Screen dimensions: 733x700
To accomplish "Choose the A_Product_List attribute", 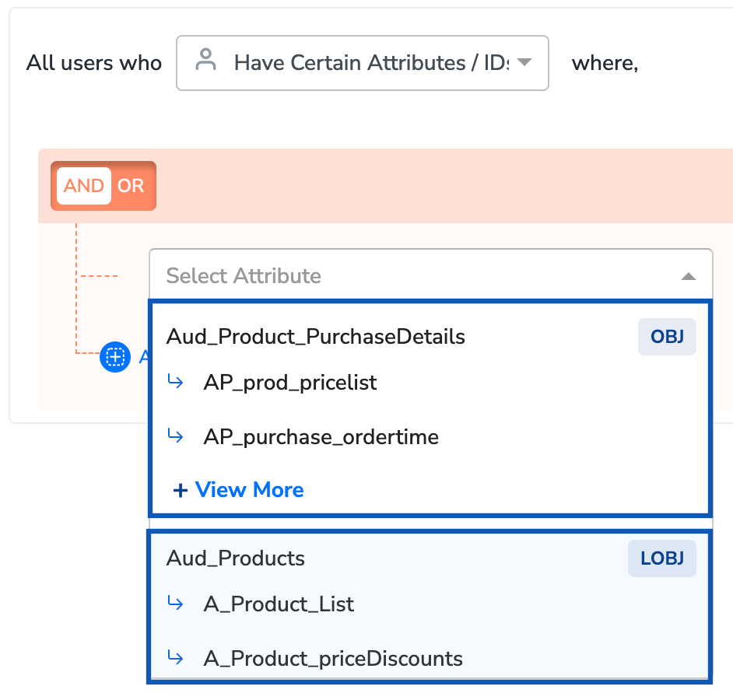I will 279,604.
